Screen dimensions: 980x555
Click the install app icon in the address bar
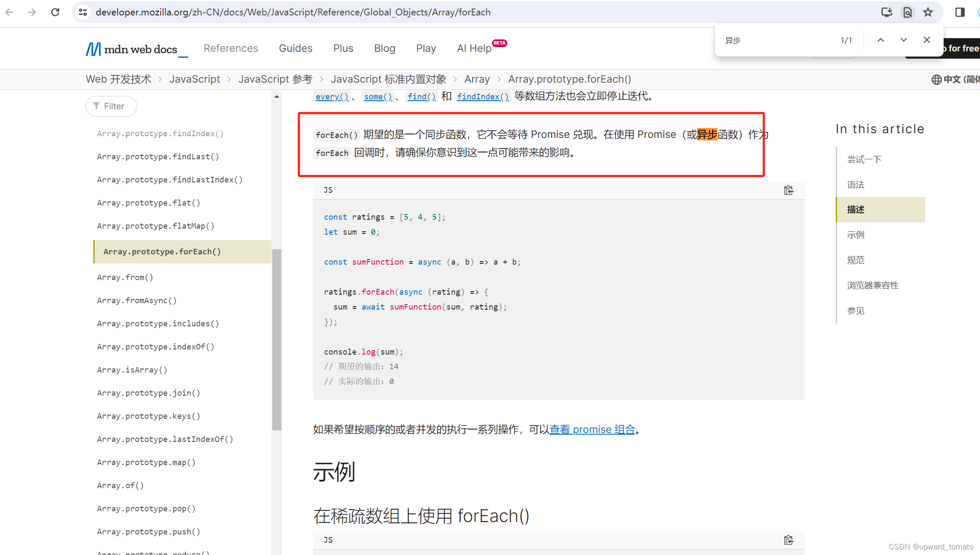click(886, 12)
